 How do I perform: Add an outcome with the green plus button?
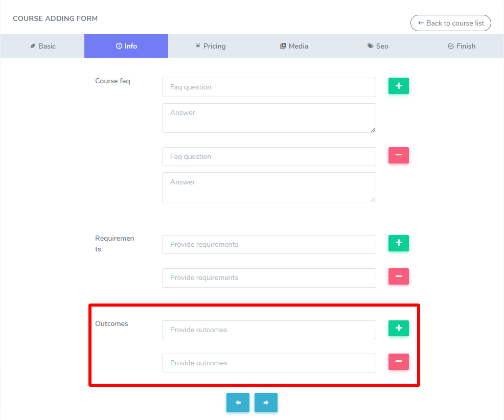[398, 328]
